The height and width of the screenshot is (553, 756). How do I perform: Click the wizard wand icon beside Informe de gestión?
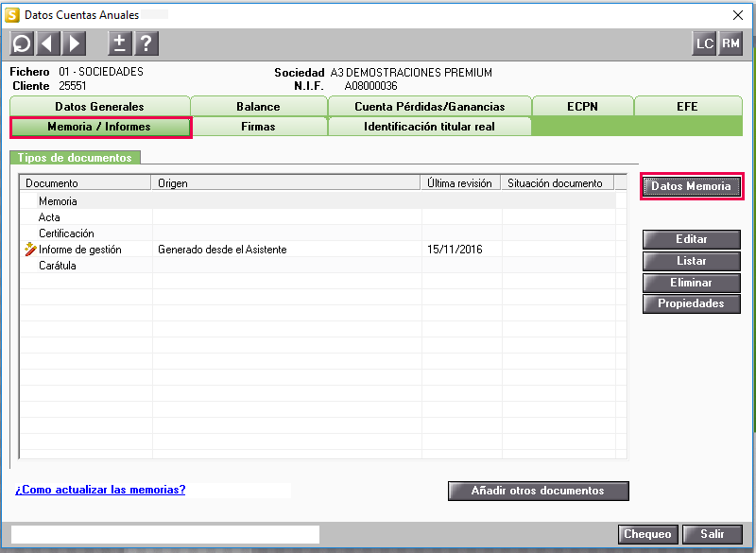30,250
